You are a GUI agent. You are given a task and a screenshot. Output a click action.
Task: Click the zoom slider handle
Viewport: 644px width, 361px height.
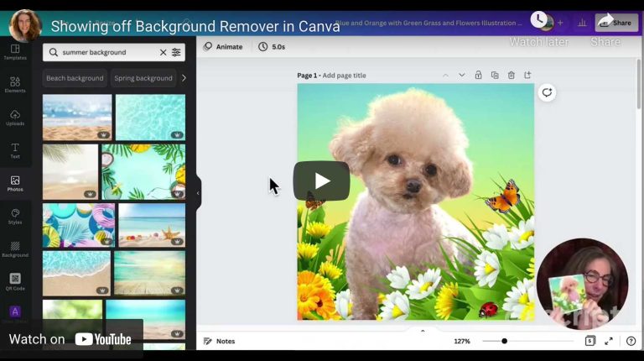click(x=504, y=341)
